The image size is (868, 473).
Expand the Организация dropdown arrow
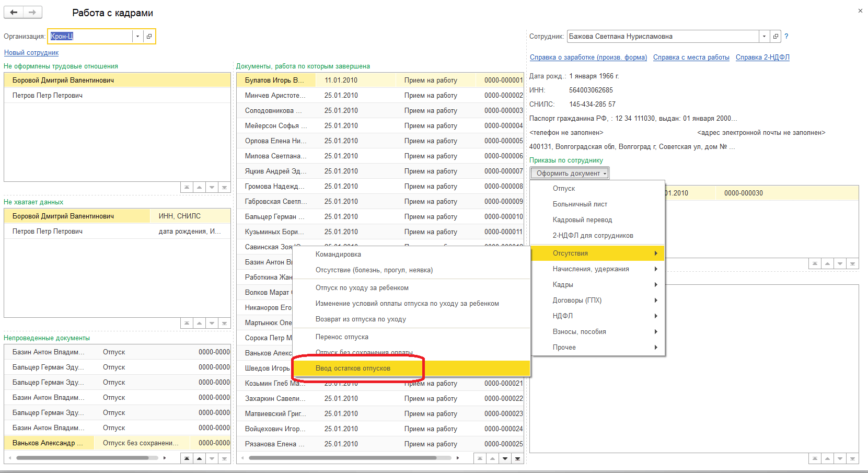[x=138, y=36]
